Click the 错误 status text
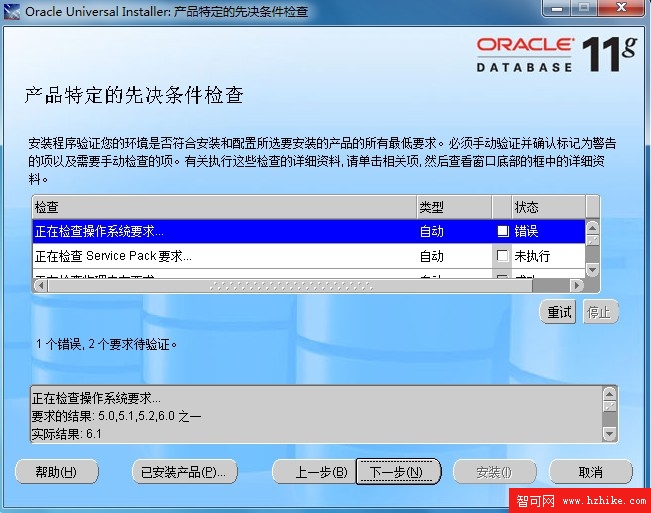Viewport: 651px width, 513px height. (526, 231)
